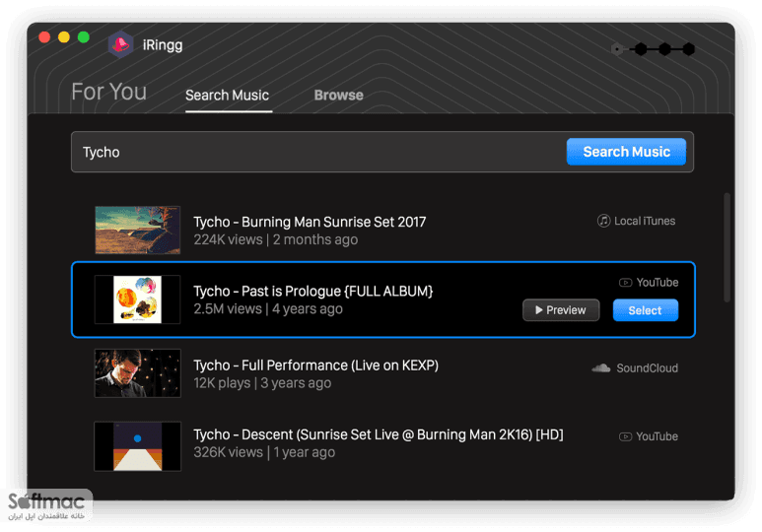Click the iRingg app logo icon
762x532 pixels.
pyautogui.click(x=120, y=44)
